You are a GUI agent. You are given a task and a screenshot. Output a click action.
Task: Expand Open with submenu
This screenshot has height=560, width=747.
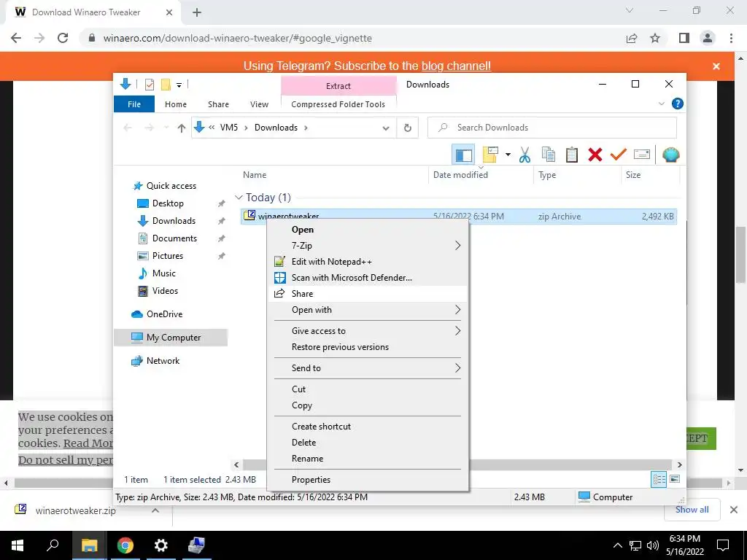click(368, 310)
